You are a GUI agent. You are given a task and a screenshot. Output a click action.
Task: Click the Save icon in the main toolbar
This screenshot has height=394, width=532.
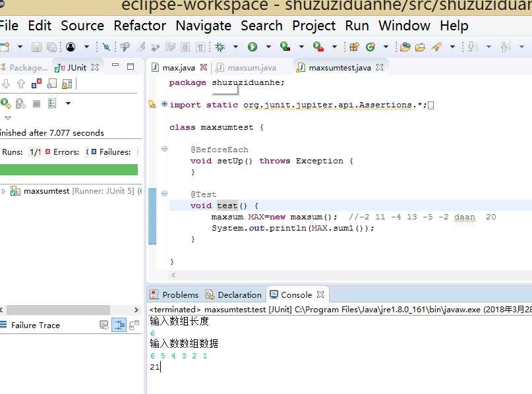click(x=36, y=47)
